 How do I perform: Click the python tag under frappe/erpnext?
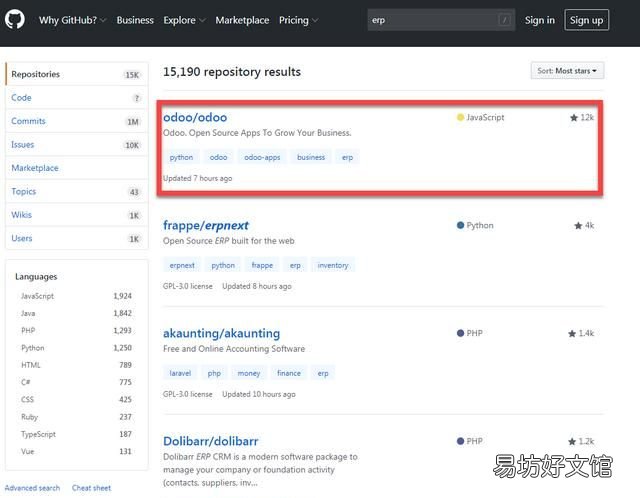(223, 265)
